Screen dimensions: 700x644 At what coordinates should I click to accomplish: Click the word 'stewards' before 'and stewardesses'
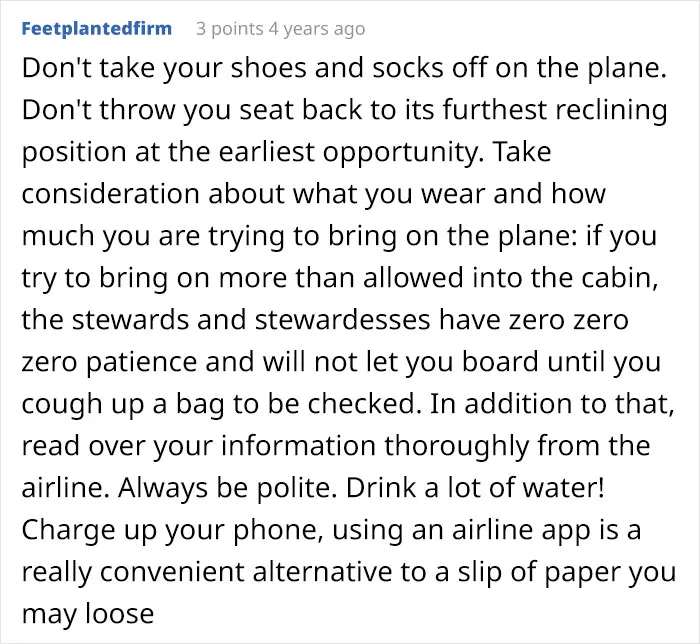130,320
